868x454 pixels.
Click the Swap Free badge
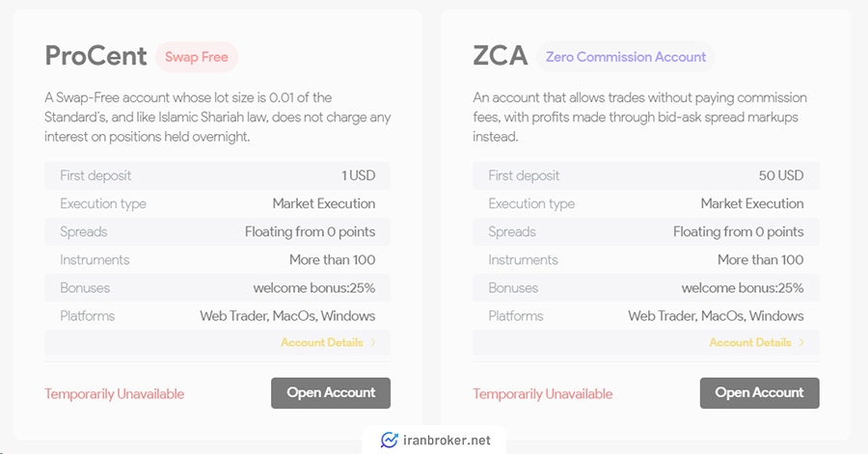(197, 57)
